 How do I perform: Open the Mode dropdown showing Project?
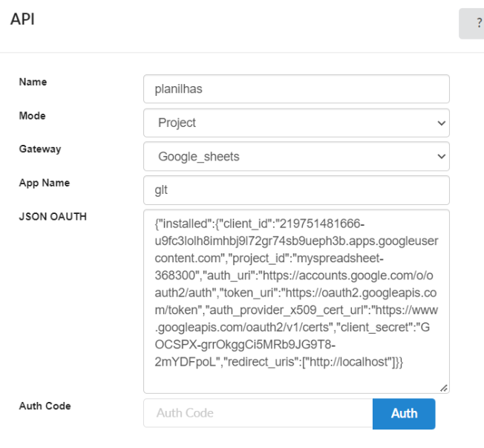[x=295, y=123]
